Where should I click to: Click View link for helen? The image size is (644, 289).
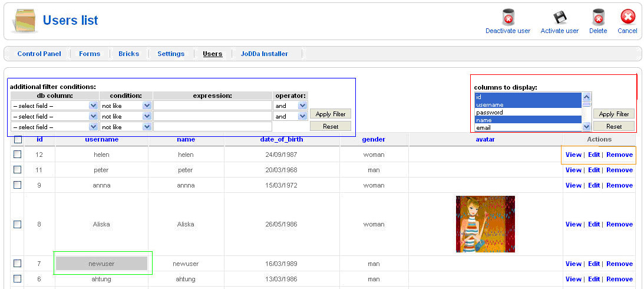click(573, 155)
